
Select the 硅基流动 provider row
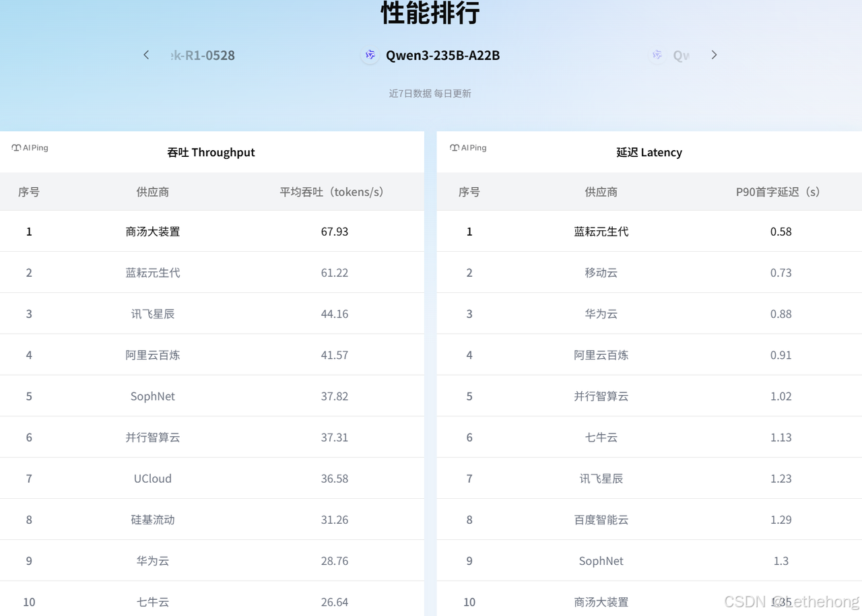[212, 519]
